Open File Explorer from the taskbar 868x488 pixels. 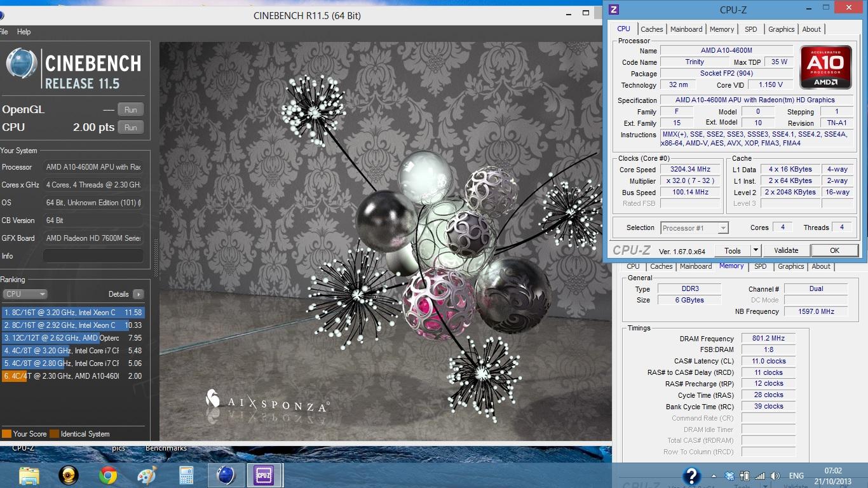point(29,475)
